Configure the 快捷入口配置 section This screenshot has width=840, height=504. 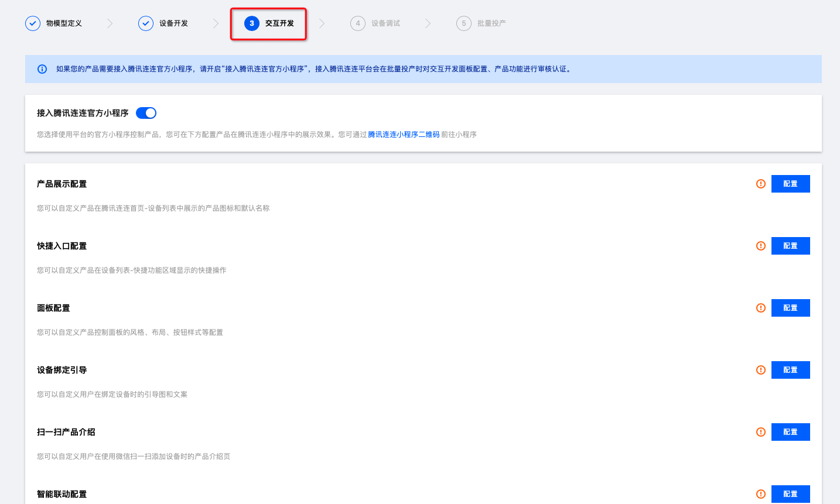(790, 246)
